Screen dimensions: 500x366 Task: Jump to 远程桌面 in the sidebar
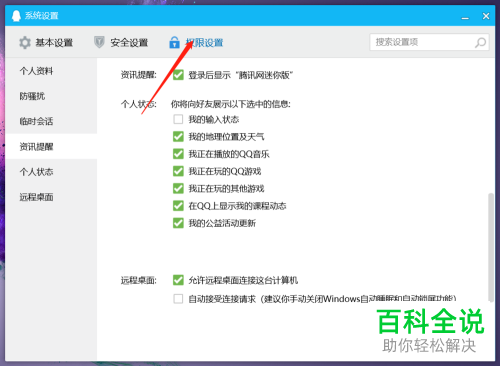pos(51,197)
